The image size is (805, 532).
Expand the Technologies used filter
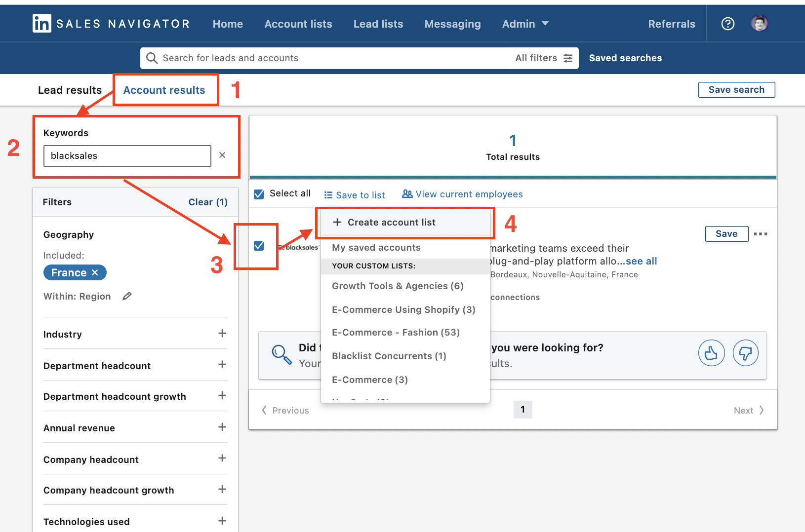tap(222, 521)
